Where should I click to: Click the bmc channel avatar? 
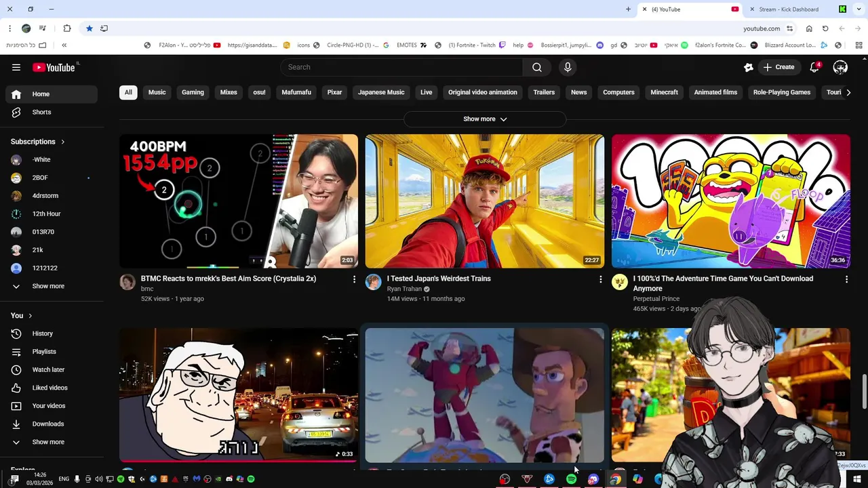pyautogui.click(x=127, y=282)
